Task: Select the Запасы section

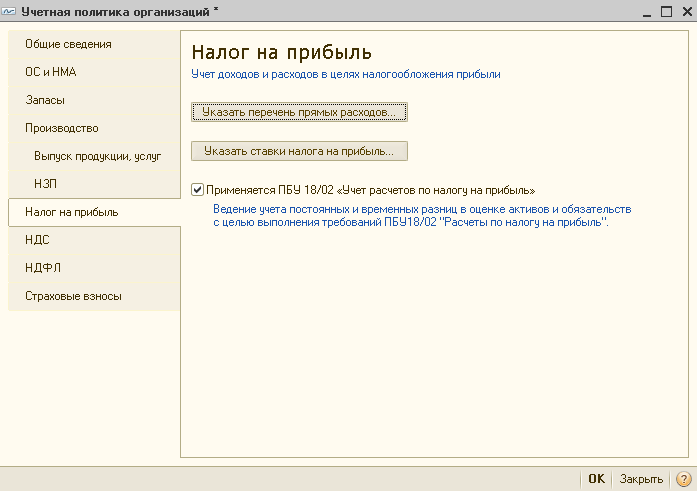Action: (x=94, y=100)
